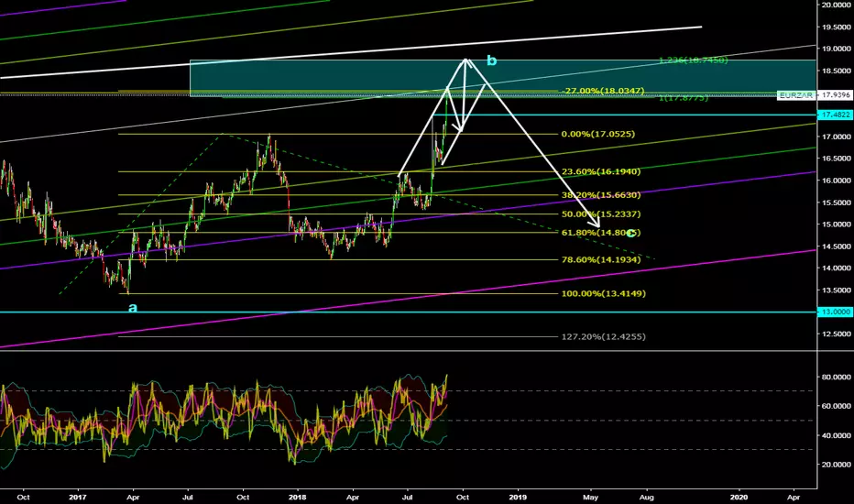The height and width of the screenshot is (504, 854).
Task: Click the 15.0000 price axis value
Action: point(837,225)
